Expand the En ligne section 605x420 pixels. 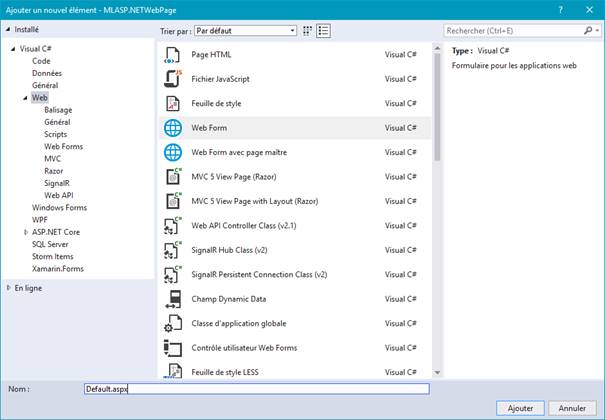(x=8, y=288)
